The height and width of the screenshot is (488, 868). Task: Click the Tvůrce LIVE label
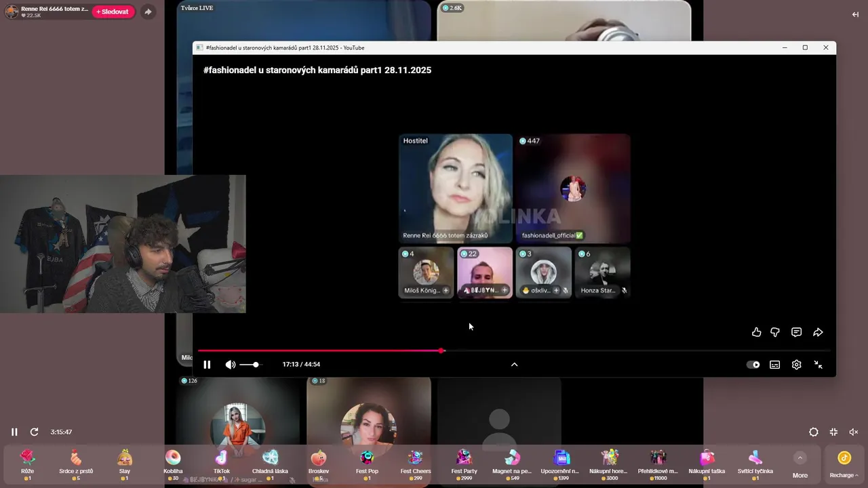coord(197,8)
